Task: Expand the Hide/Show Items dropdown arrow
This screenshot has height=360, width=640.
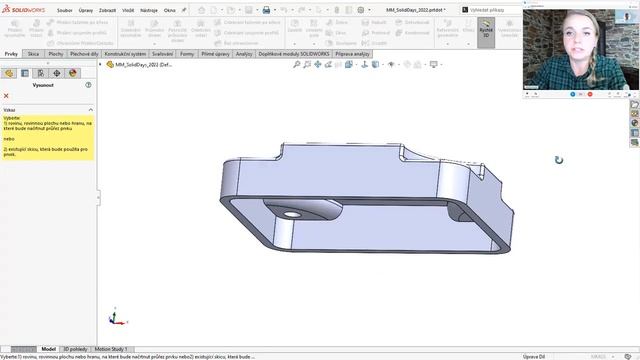Action: pyautogui.click(x=398, y=65)
